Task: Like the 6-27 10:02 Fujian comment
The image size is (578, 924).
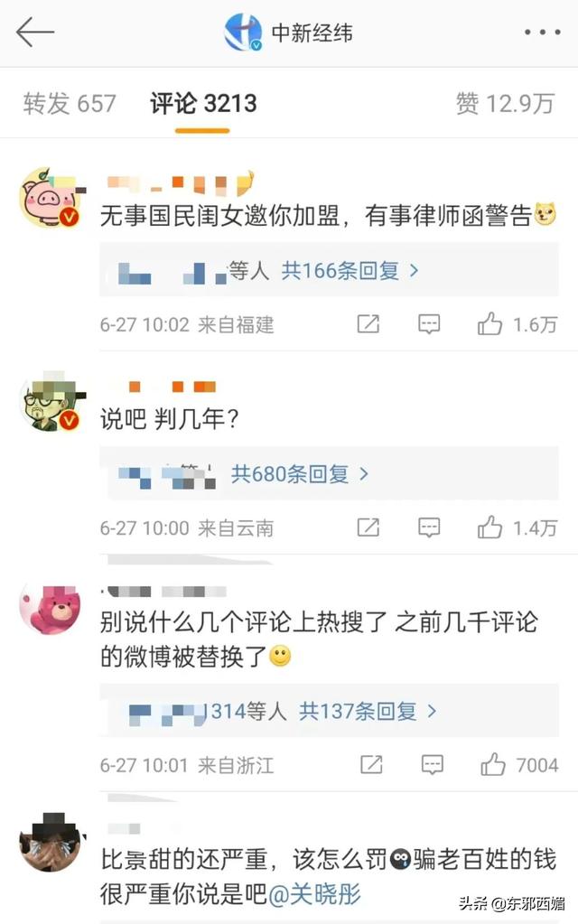Action: click(489, 324)
